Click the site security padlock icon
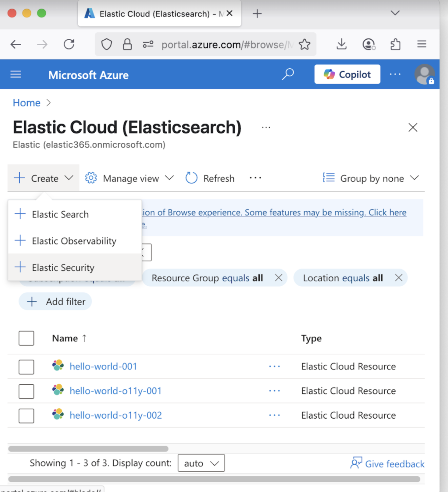This screenshot has height=492, width=448. pyautogui.click(x=127, y=44)
